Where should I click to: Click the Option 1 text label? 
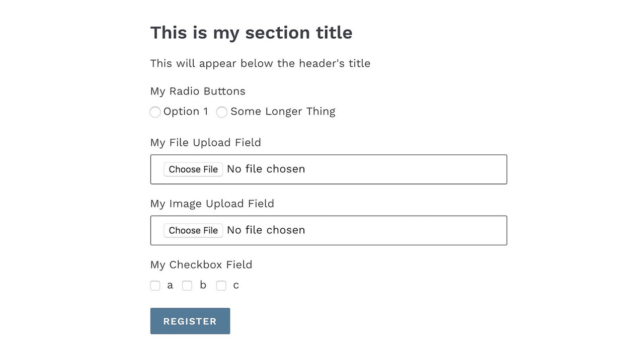(186, 111)
